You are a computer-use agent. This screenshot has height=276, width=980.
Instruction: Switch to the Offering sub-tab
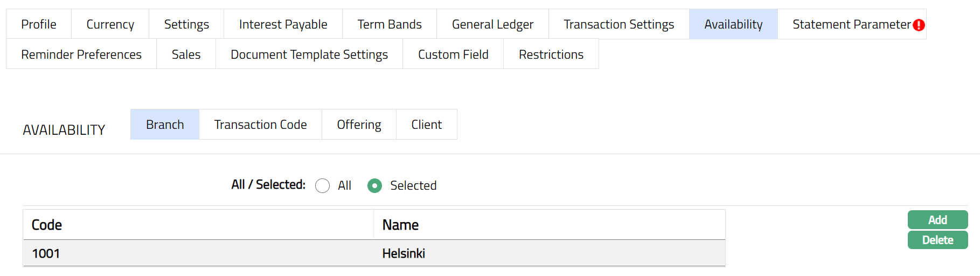(x=359, y=125)
